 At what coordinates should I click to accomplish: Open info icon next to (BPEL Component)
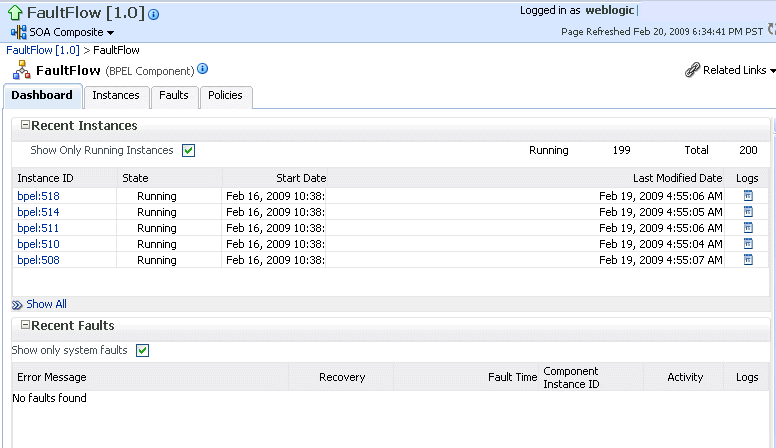(x=202, y=69)
